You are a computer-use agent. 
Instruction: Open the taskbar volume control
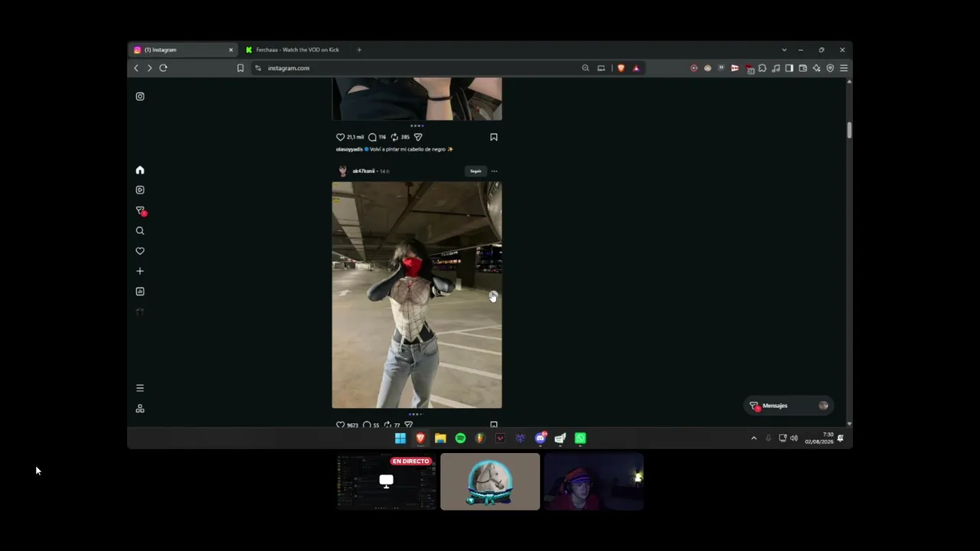pos(794,439)
